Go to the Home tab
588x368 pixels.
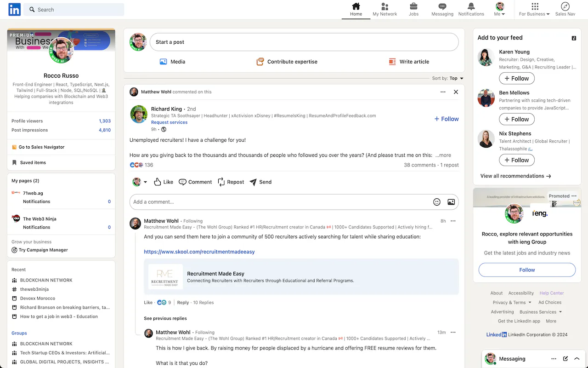356,10
